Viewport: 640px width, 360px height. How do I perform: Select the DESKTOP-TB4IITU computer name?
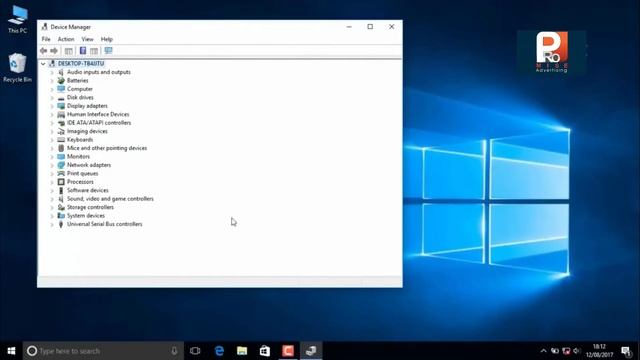(x=81, y=64)
